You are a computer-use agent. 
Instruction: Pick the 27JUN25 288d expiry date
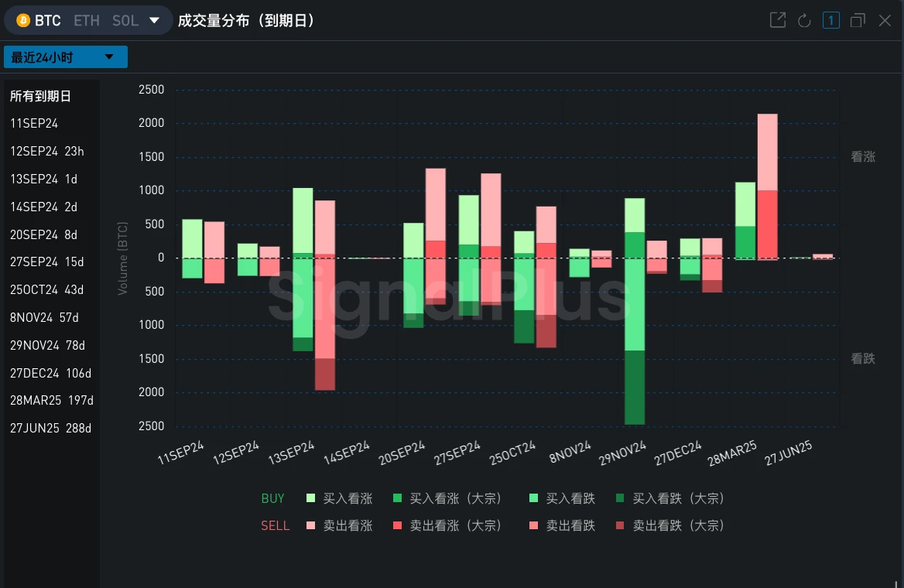50,429
